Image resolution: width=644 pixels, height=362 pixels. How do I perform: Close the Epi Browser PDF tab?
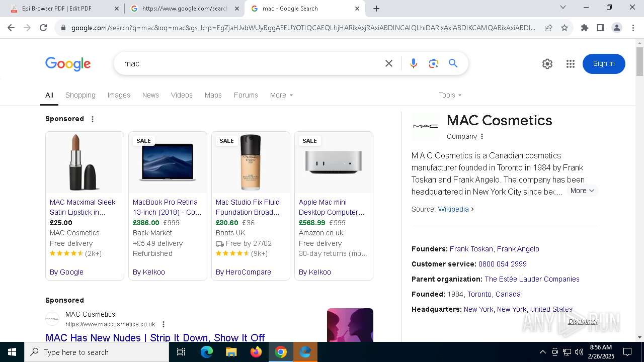pyautogui.click(x=117, y=9)
